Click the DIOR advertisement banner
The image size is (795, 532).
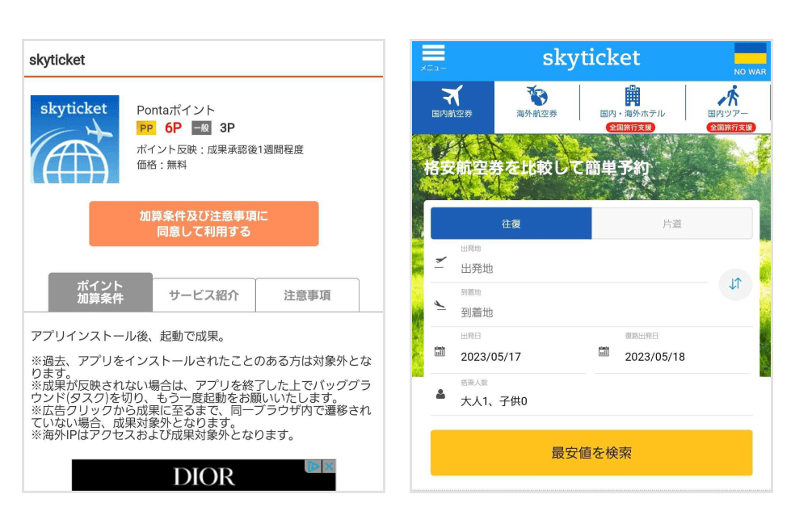click(x=204, y=475)
